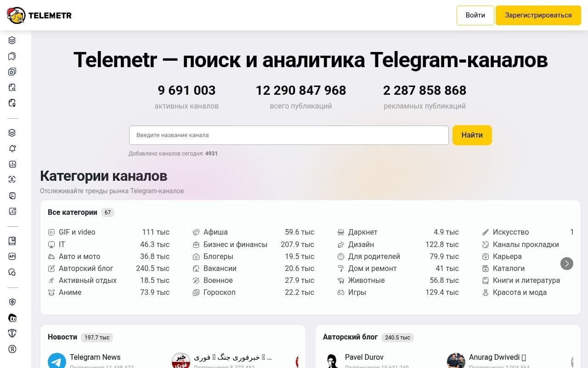Click the shield with dollar icon in sidebar
The image size is (588, 368).
12,302
